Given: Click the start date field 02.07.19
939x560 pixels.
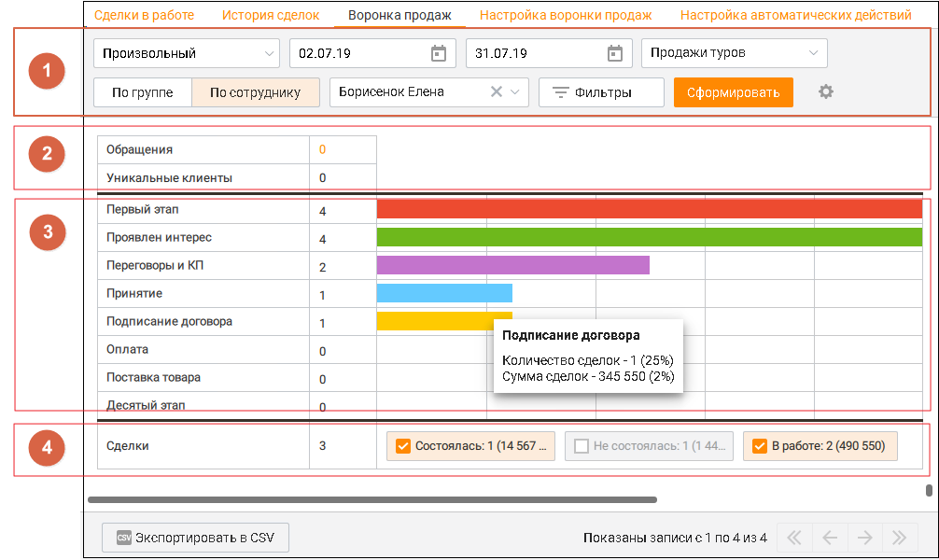Looking at the screenshot, I should (x=372, y=53).
